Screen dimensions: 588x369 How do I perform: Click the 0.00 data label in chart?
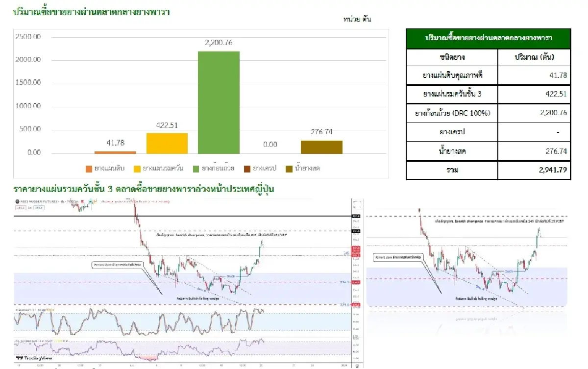tap(270, 145)
